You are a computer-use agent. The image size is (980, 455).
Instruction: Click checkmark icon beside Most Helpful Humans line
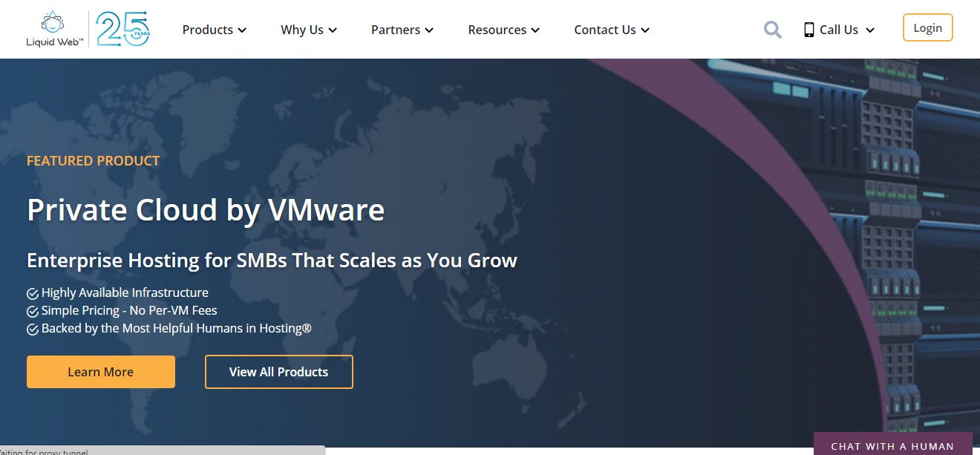33,329
